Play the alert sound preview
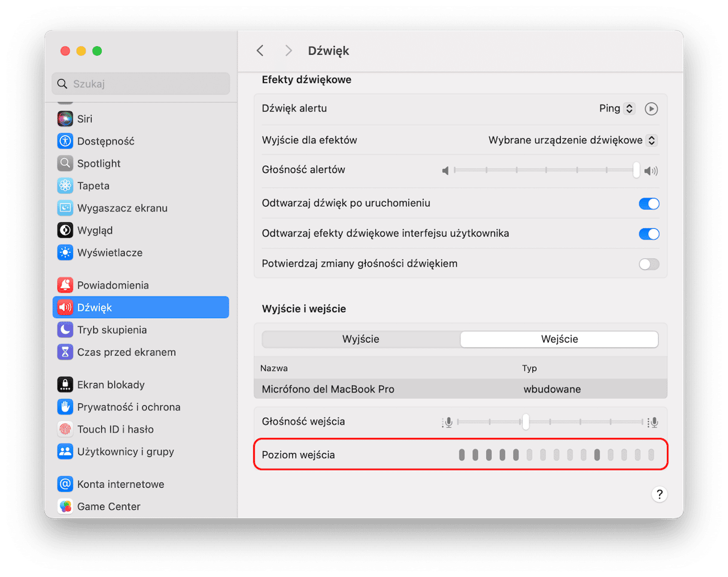 pos(651,108)
